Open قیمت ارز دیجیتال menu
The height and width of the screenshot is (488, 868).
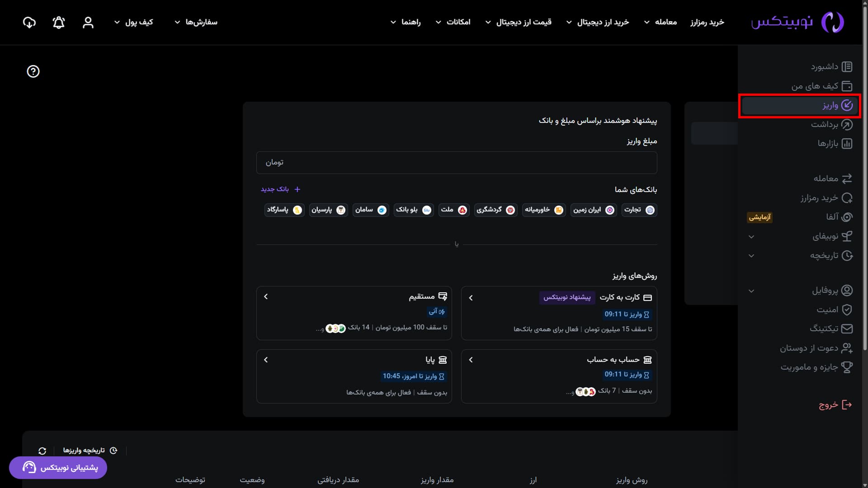(x=518, y=22)
